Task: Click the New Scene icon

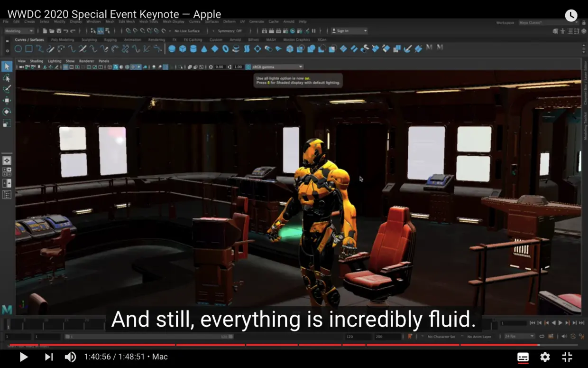Action: click(45, 31)
